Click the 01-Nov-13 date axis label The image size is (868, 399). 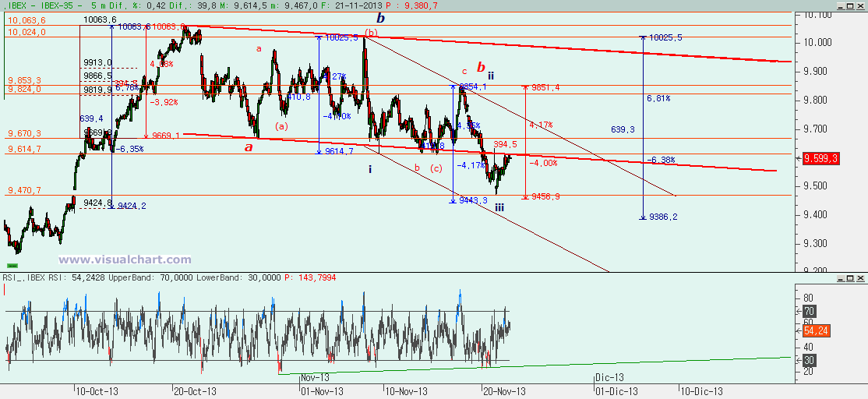tap(323, 391)
